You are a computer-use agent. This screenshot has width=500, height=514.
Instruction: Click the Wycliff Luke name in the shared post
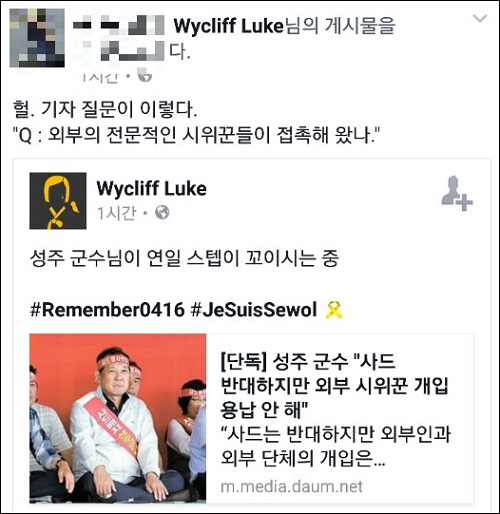click(x=152, y=188)
